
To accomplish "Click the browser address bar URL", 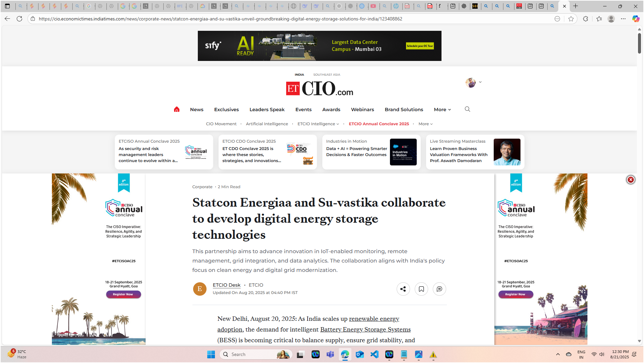I will (220, 19).
